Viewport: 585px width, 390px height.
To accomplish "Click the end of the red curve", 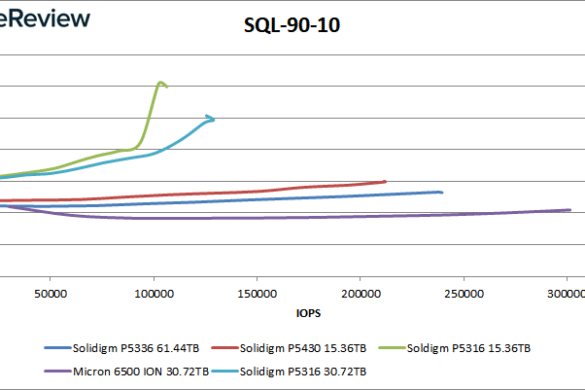I will [385, 182].
